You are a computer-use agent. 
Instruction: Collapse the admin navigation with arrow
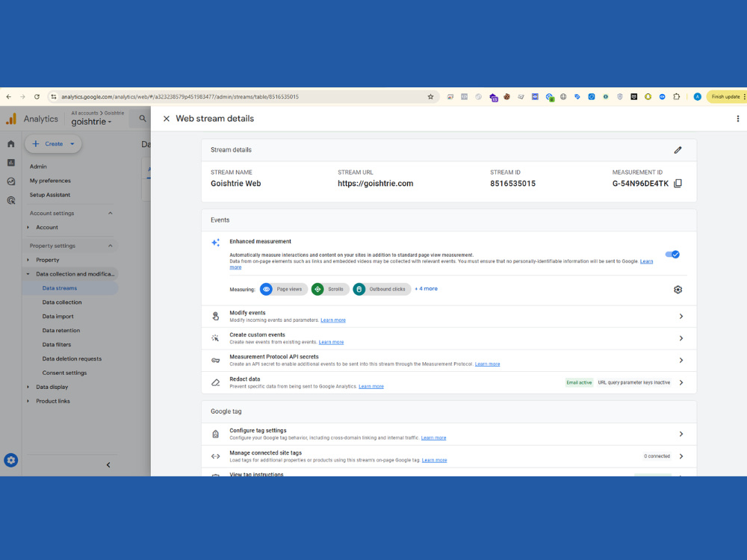(108, 464)
